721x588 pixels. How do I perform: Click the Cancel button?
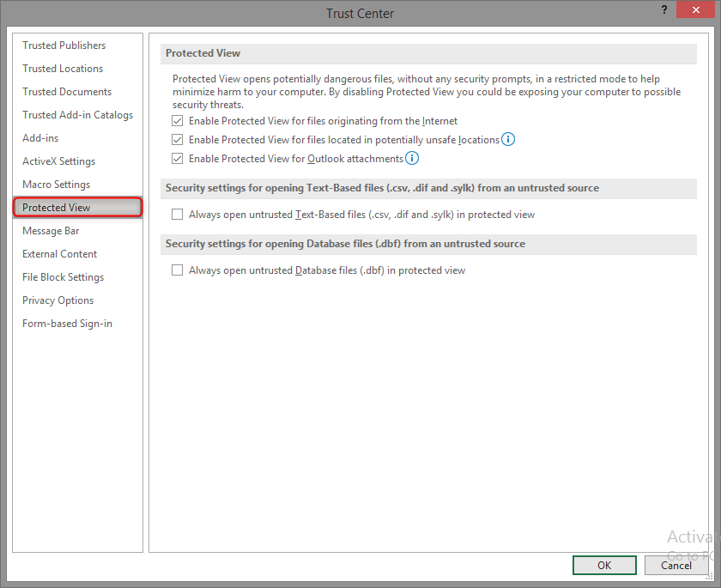(x=676, y=565)
